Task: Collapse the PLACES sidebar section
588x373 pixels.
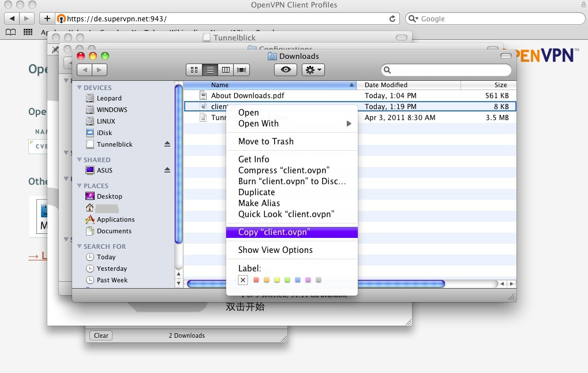Action: click(79, 186)
